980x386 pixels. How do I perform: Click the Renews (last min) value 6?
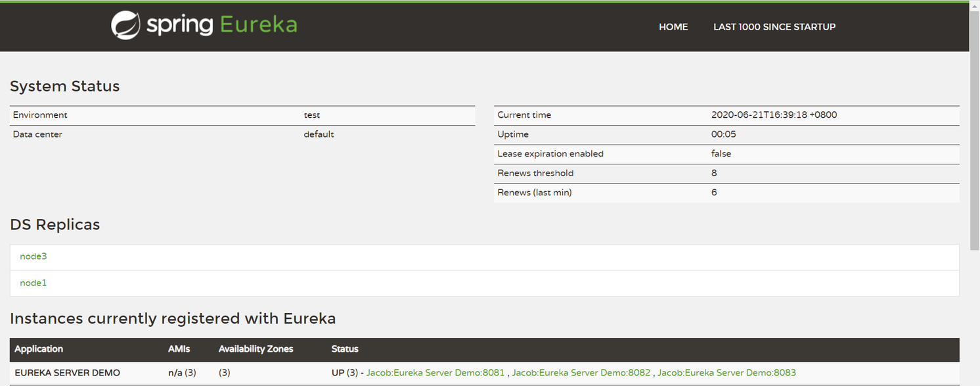(x=714, y=193)
